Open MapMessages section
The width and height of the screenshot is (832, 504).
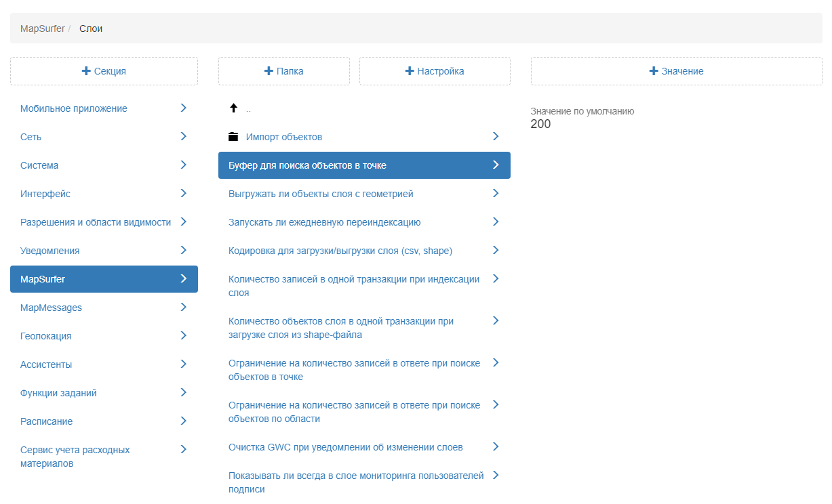[x=104, y=308]
